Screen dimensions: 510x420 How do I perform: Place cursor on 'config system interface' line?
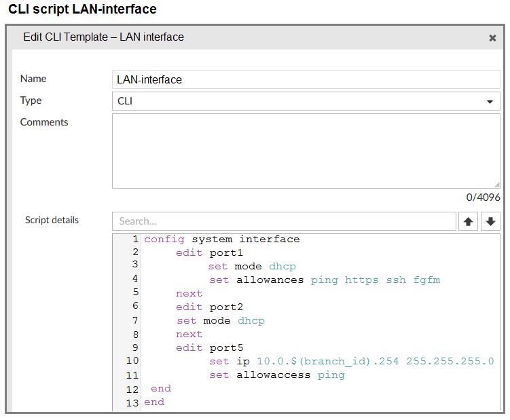pos(222,239)
